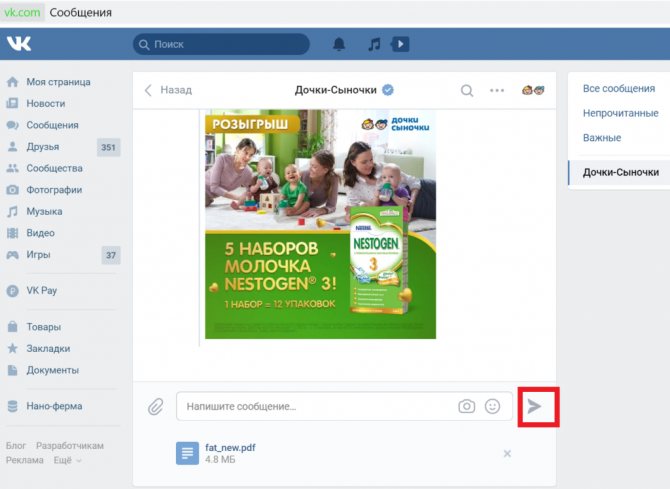670x489 pixels.
Task: Open the video player icon in header
Action: pos(400,44)
